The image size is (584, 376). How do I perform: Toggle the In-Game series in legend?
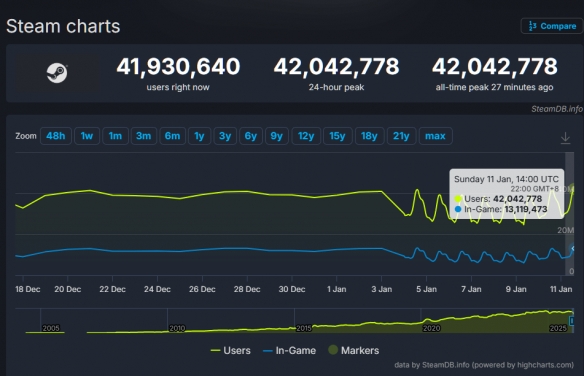pyautogui.click(x=289, y=350)
